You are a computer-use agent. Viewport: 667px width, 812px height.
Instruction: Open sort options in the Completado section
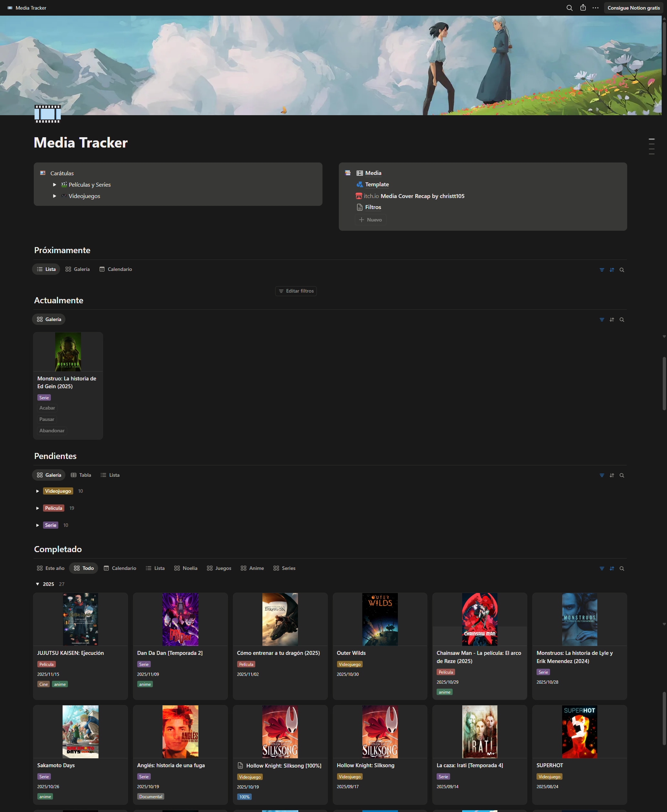click(x=612, y=568)
